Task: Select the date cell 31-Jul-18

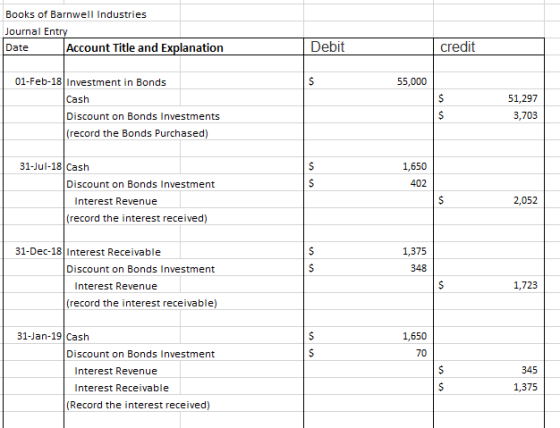Action: (x=40, y=166)
